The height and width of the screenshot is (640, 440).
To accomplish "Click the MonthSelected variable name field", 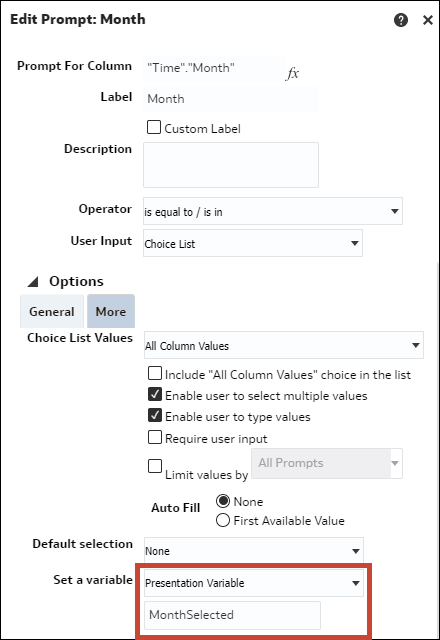I will pyautogui.click(x=232, y=615).
